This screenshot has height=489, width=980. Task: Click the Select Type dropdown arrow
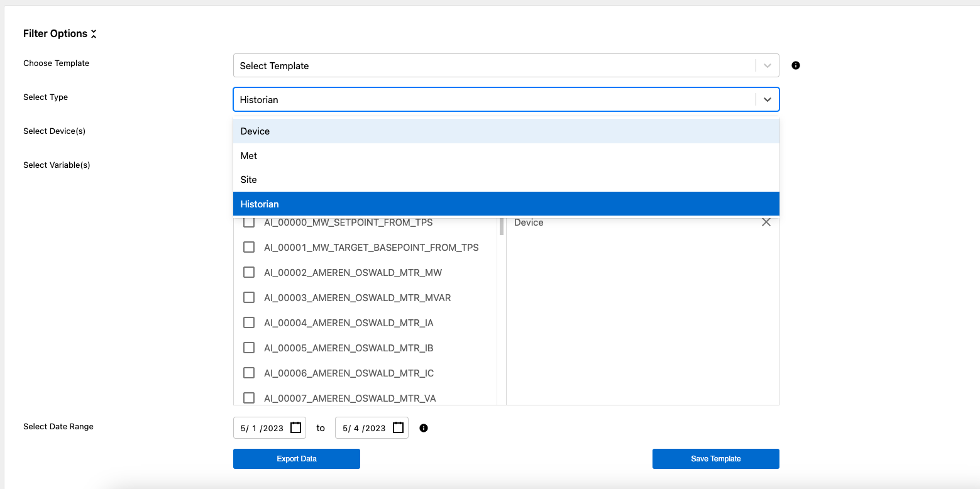tap(768, 99)
